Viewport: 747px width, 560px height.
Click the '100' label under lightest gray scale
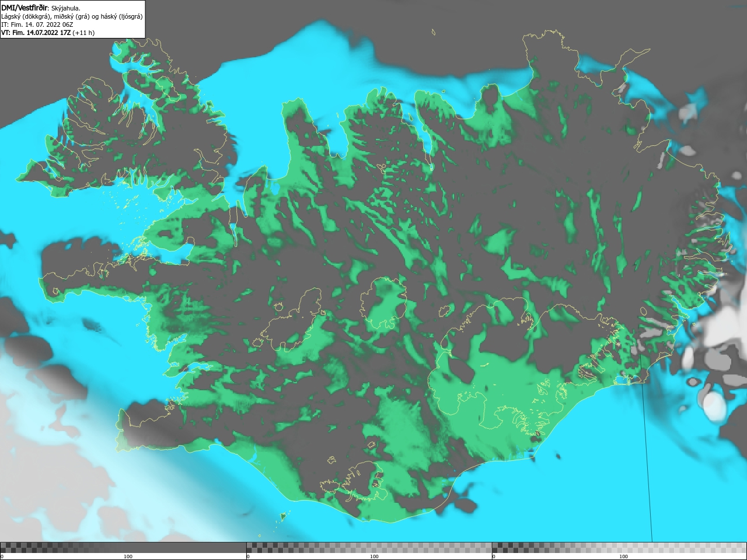pos(623,556)
